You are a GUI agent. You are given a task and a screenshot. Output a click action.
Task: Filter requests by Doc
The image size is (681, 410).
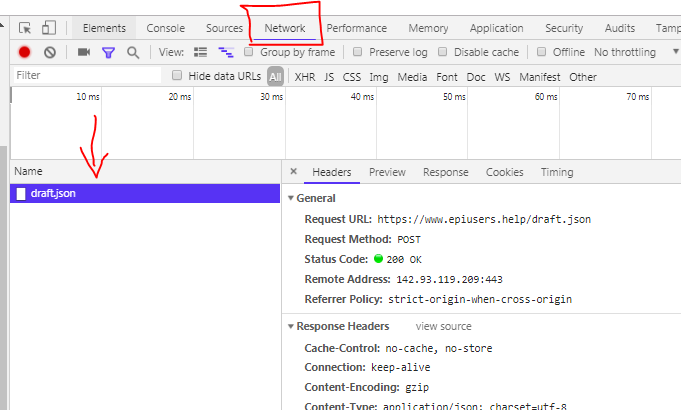[476, 77]
